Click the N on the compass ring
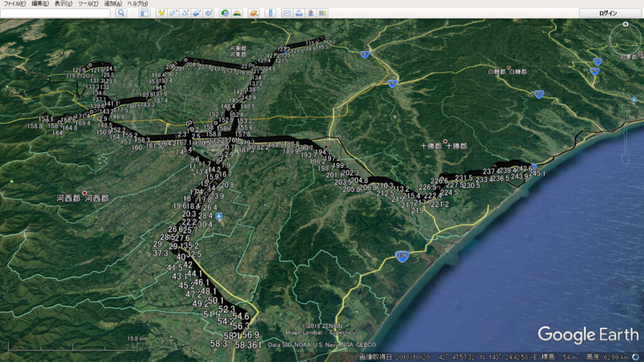This screenshot has height=362, width=644. [626, 25]
